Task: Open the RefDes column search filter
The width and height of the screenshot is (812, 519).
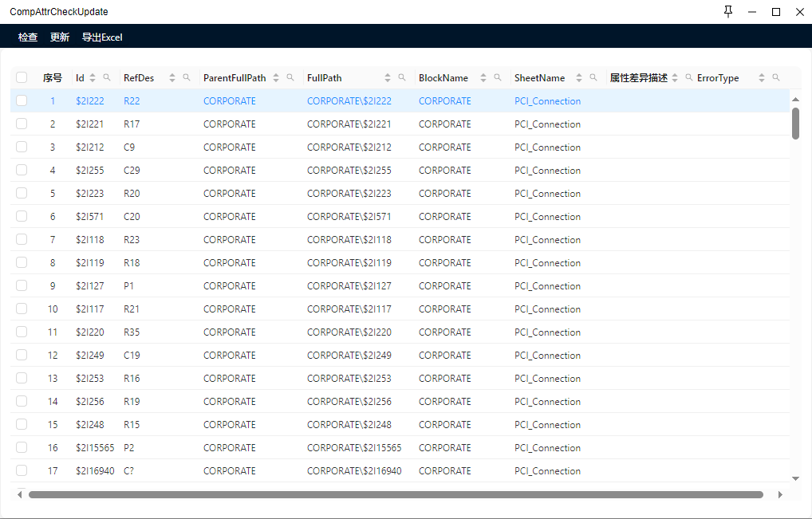Action: click(187, 77)
